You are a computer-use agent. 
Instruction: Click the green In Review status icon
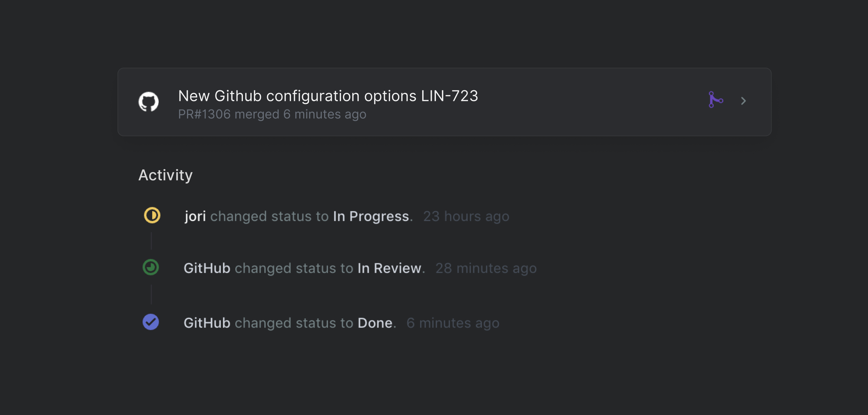151,268
